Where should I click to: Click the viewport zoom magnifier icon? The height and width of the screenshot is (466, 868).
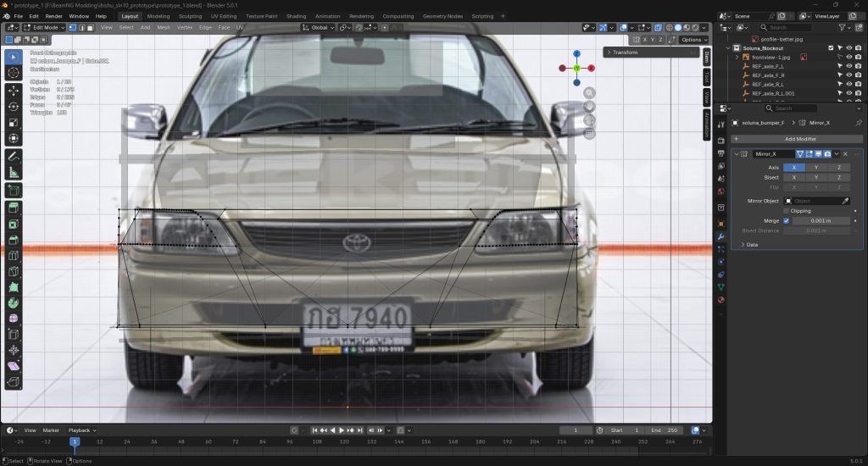click(x=589, y=93)
